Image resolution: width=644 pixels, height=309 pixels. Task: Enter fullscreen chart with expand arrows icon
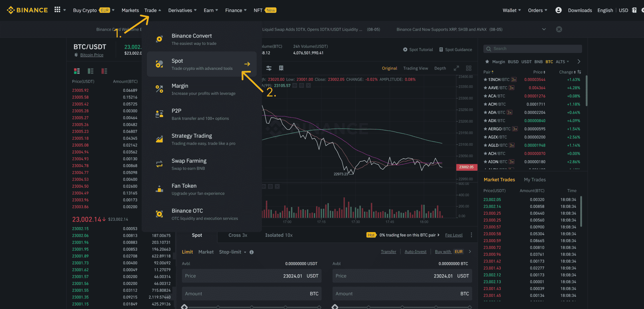[456, 68]
